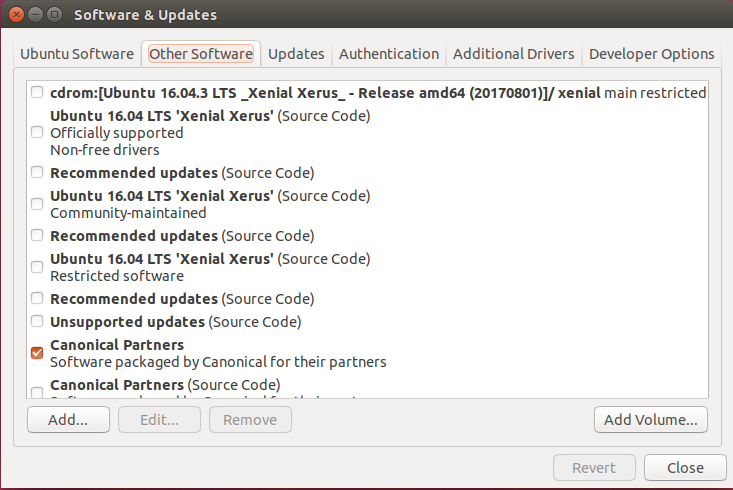This screenshot has height=490, width=733.
Task: Enable Community-maintained source code checkbox
Action: 37,204
